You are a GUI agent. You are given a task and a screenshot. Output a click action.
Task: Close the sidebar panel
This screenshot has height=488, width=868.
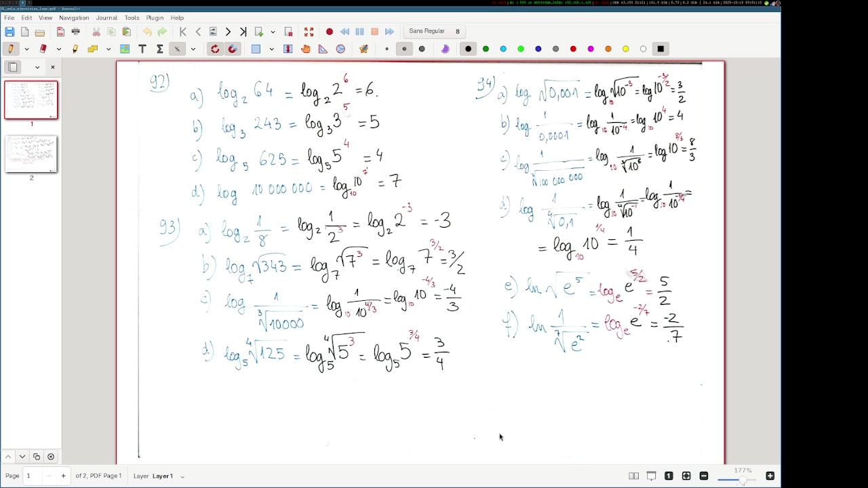point(53,67)
